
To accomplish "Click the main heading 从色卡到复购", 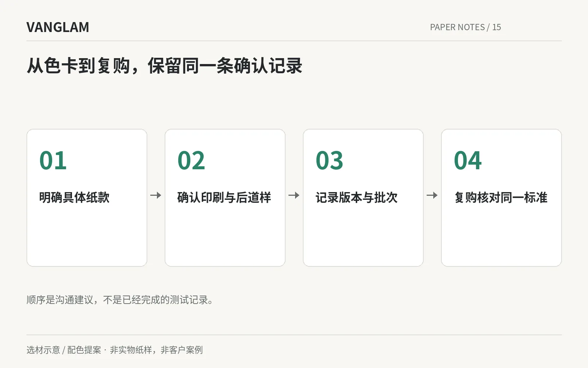I will pyautogui.click(x=164, y=66).
